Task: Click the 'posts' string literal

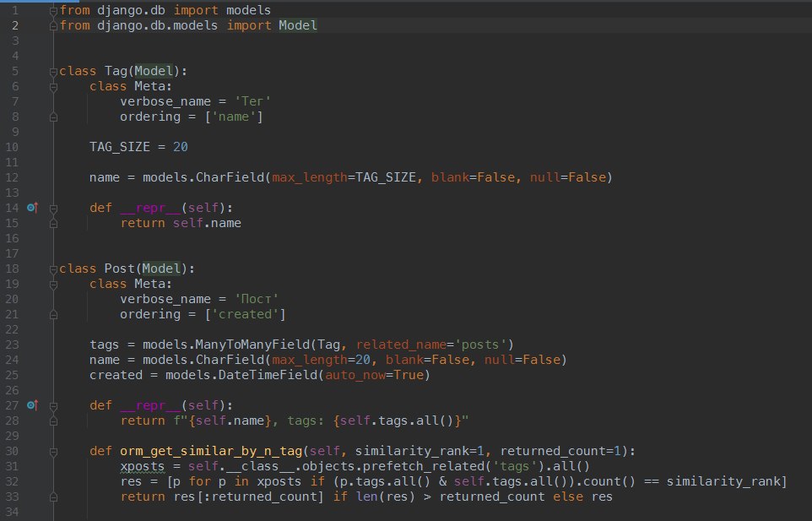Action: pos(480,345)
